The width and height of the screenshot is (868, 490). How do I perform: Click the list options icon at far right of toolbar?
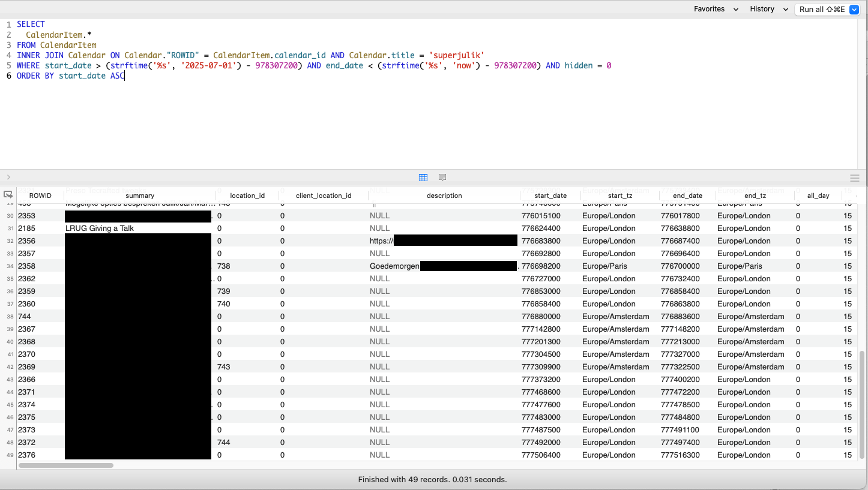855,177
